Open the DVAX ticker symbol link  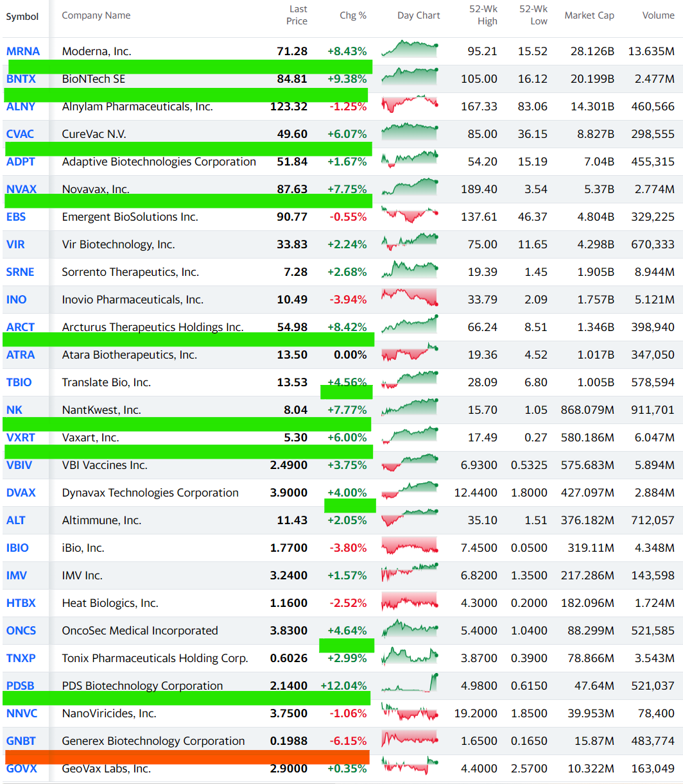pyautogui.click(x=21, y=493)
